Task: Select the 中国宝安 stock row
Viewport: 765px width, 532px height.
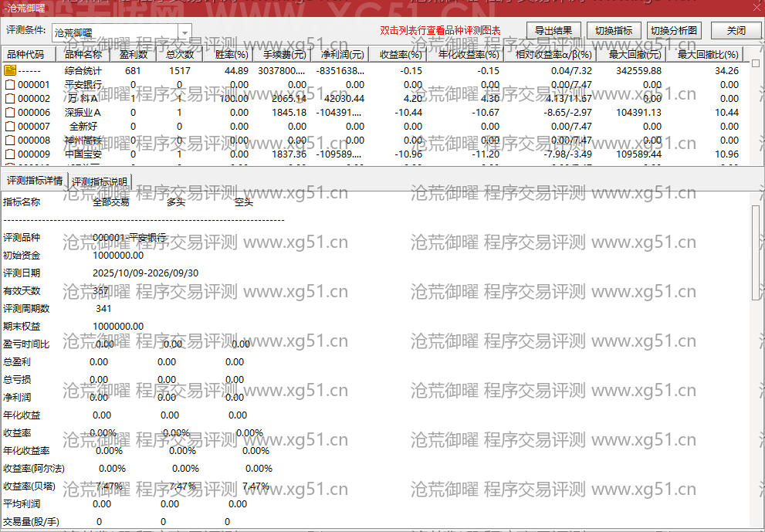Action: tap(83, 154)
